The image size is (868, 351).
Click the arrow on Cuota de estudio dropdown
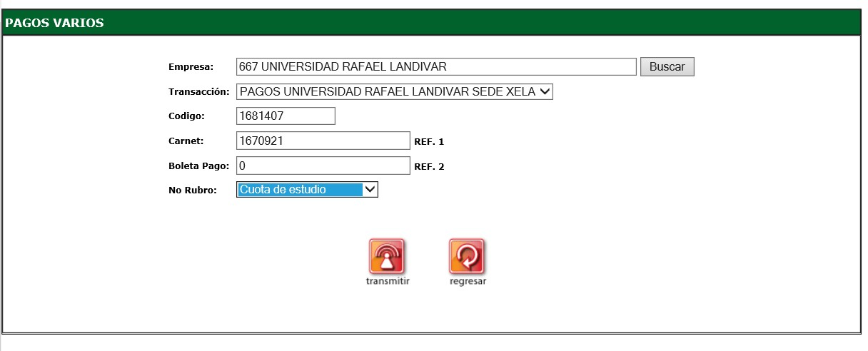(x=370, y=190)
